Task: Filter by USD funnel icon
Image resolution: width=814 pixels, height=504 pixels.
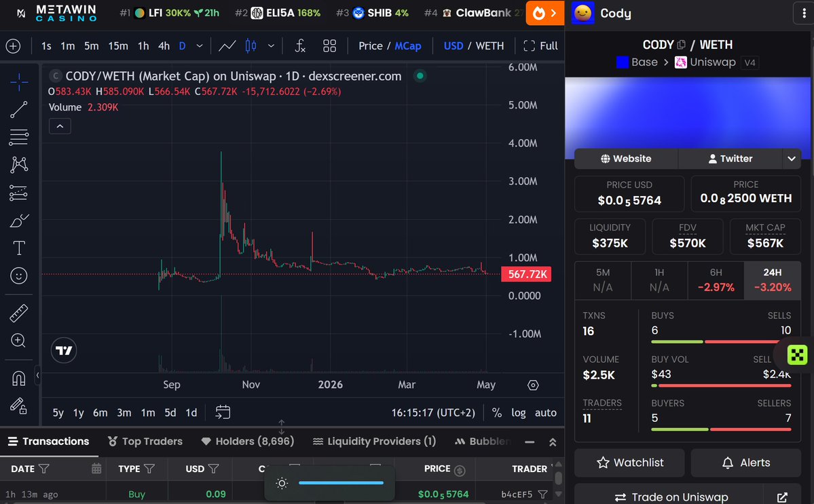Action: [x=214, y=469]
